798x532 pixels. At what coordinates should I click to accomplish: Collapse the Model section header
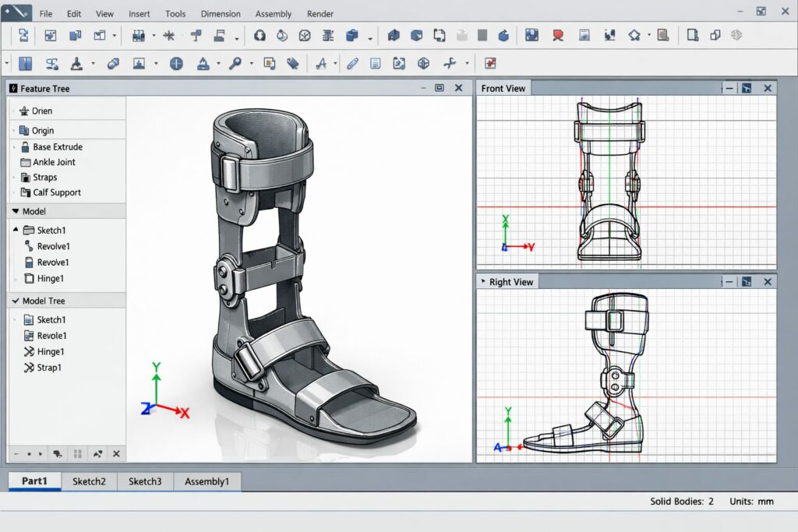click(16, 211)
